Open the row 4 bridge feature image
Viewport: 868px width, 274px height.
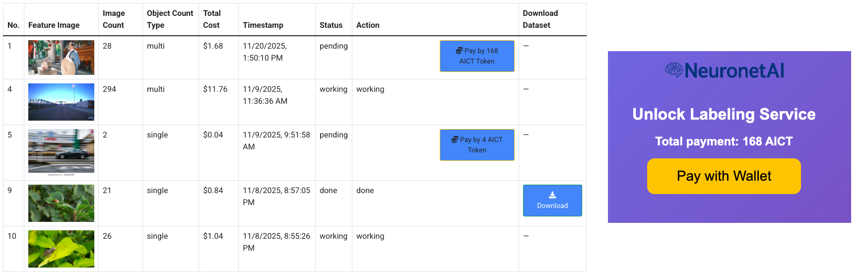pyautogui.click(x=61, y=102)
